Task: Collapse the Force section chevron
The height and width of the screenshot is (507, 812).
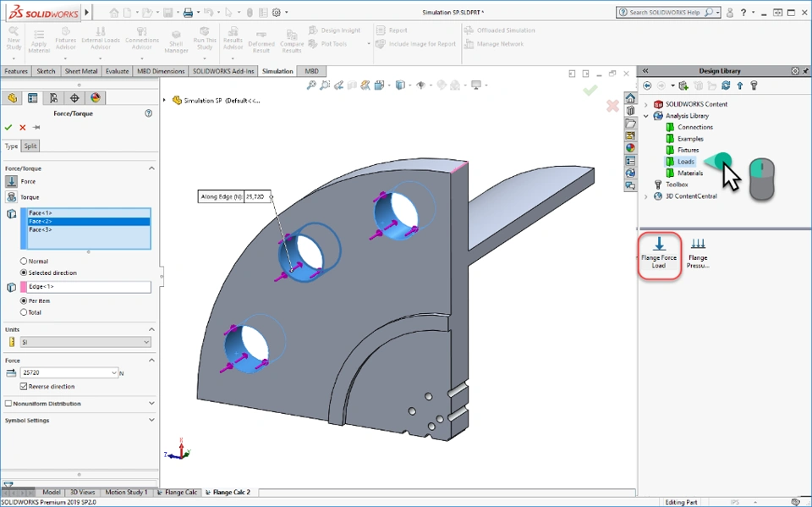Action: (151, 361)
